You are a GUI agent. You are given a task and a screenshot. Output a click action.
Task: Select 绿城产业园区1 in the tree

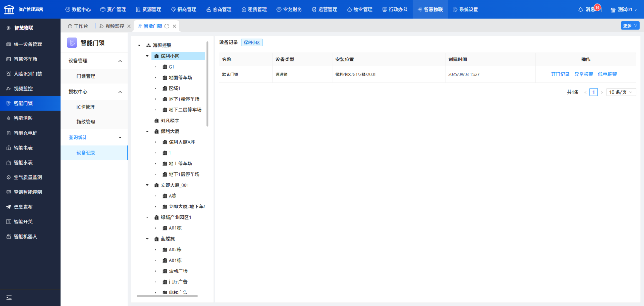coord(176,217)
